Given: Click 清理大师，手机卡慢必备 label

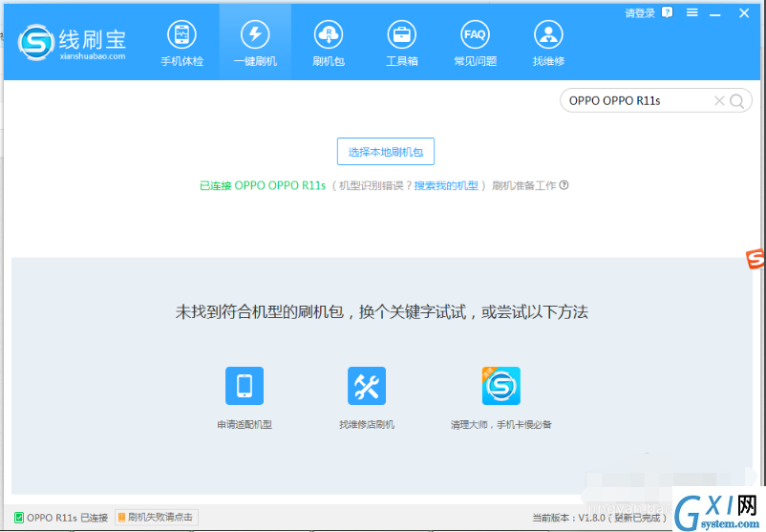Looking at the screenshot, I should (x=501, y=424).
